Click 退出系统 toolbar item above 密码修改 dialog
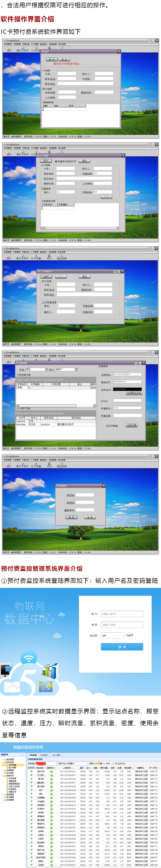Viewport: 161px width, 868px height. pyautogui.click(x=62, y=465)
